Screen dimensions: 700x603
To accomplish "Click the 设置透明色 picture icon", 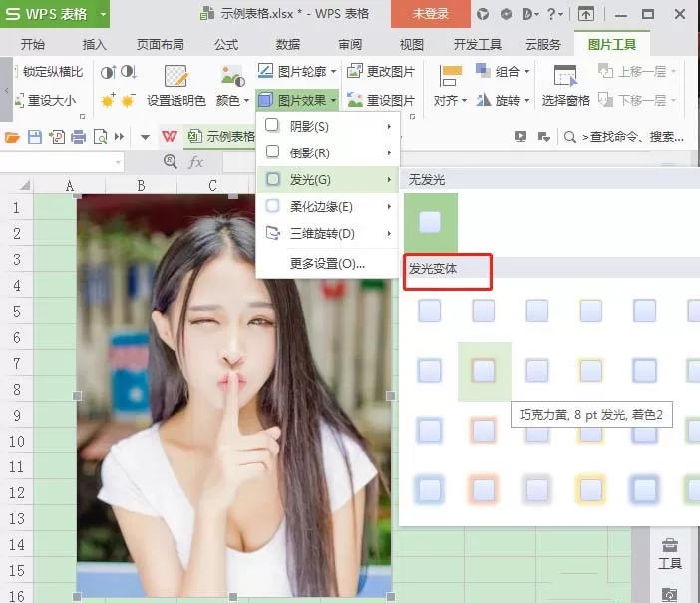I will (175, 76).
